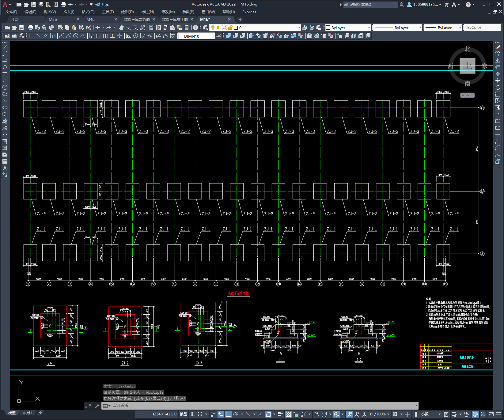504x420 pixels.
Task: Select the Linear dimension tool
Action: point(31,36)
